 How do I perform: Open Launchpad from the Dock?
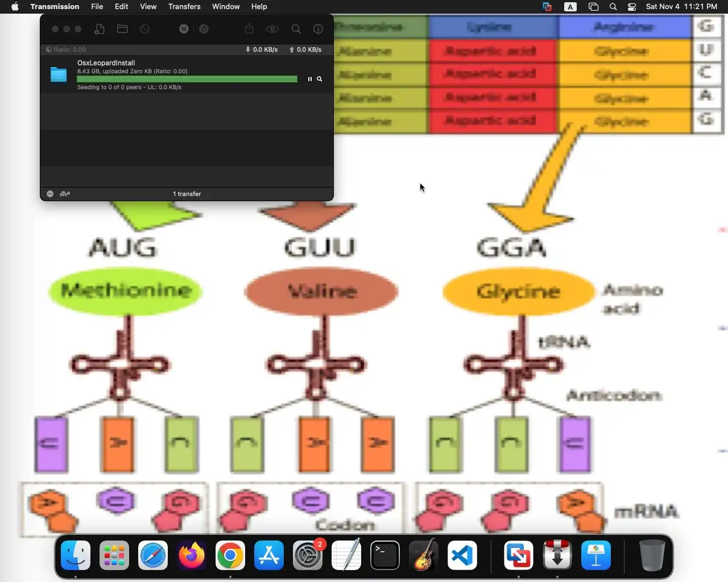pos(114,555)
